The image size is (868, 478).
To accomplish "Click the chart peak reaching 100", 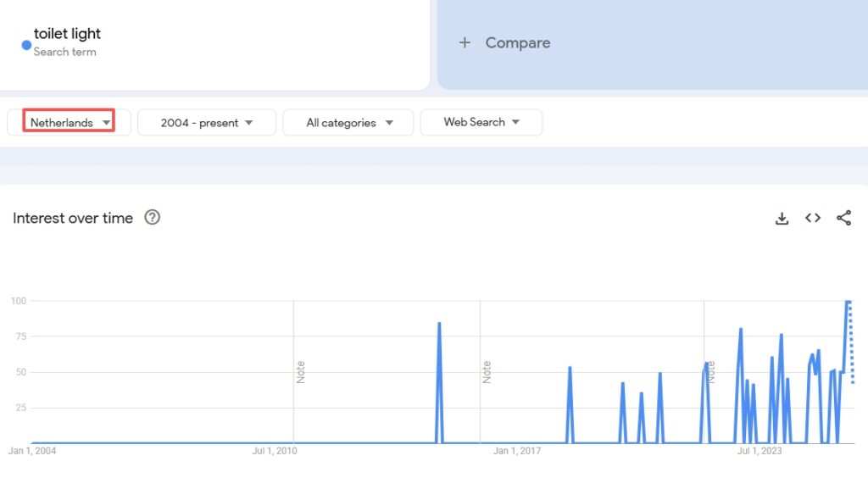I will tap(847, 302).
